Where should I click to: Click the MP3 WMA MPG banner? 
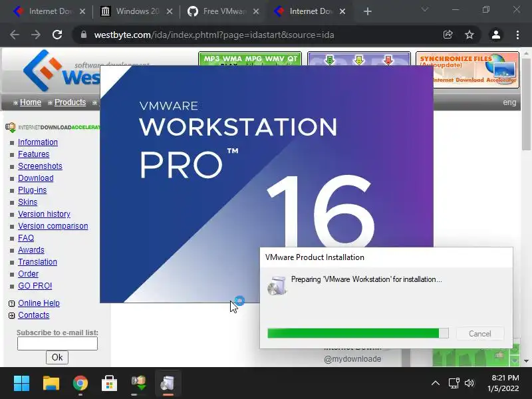(250, 59)
